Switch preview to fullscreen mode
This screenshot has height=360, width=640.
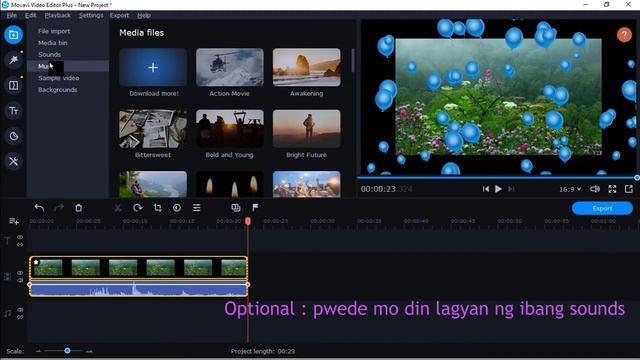click(x=612, y=189)
